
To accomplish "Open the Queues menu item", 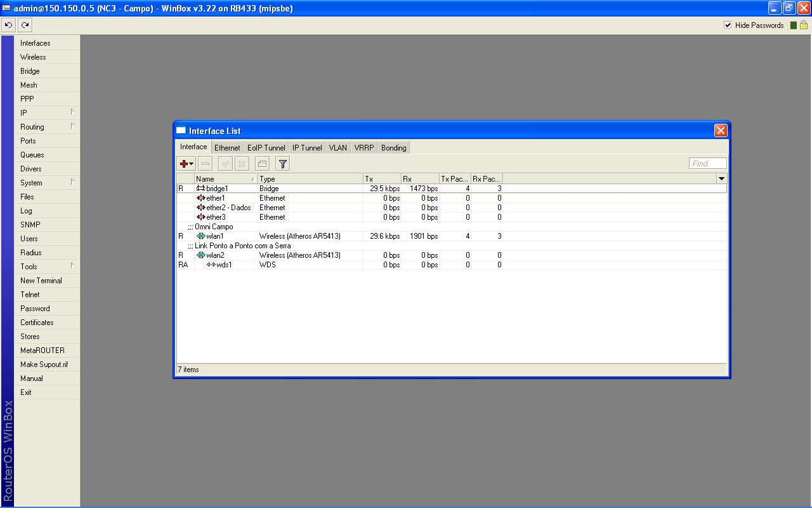I will (48, 155).
